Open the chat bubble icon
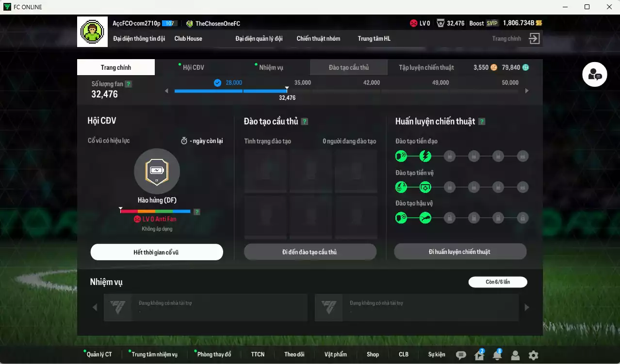Image resolution: width=620 pixels, height=364 pixels. point(461,355)
